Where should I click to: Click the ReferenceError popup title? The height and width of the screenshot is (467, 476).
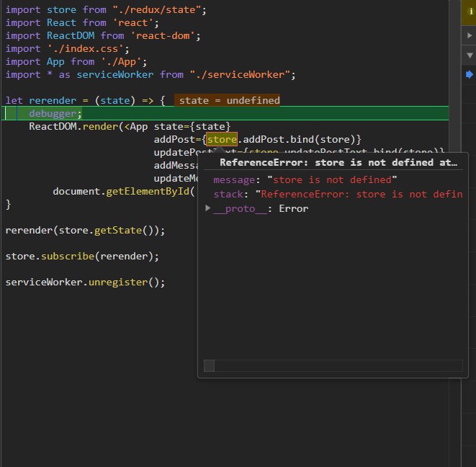338,163
